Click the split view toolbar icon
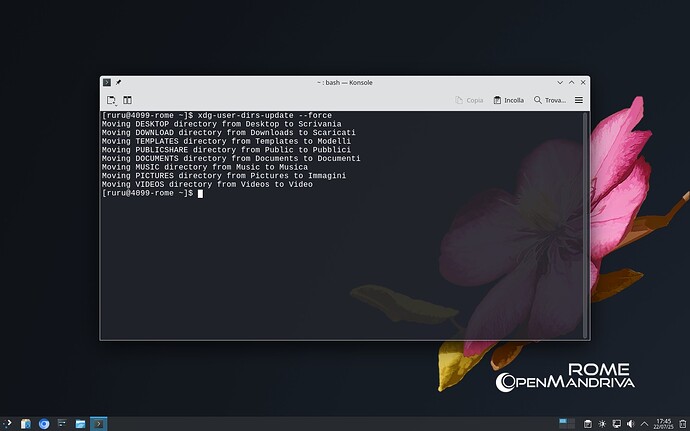Image resolution: width=690 pixels, height=431 pixels. [128, 100]
